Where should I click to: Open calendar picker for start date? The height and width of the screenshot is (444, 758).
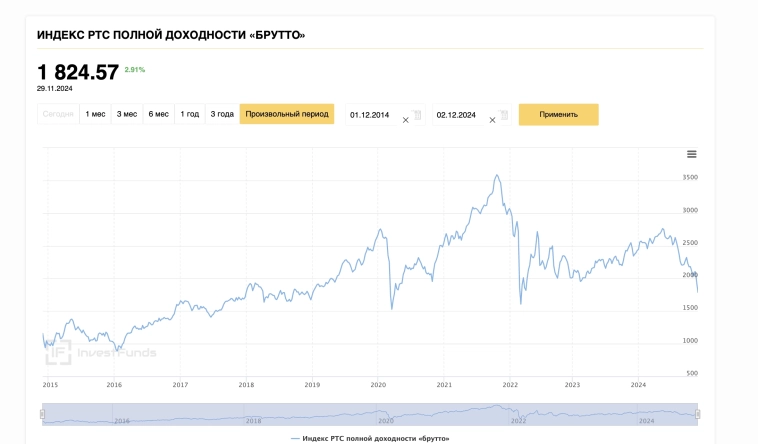pyautogui.click(x=417, y=115)
